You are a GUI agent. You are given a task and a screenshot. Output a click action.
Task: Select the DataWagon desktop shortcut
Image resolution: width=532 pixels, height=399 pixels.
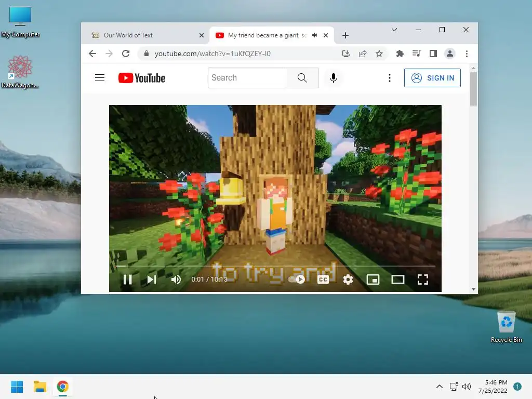(x=20, y=72)
